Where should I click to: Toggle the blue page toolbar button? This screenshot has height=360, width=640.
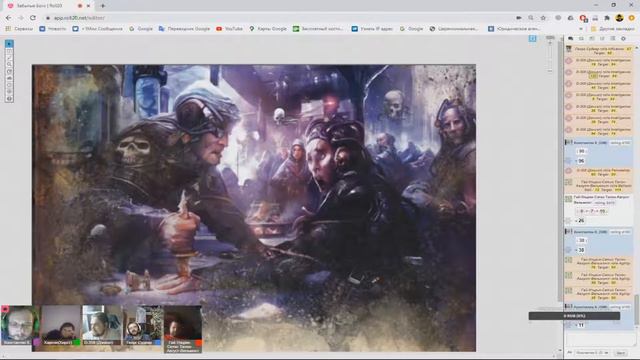tap(532, 38)
